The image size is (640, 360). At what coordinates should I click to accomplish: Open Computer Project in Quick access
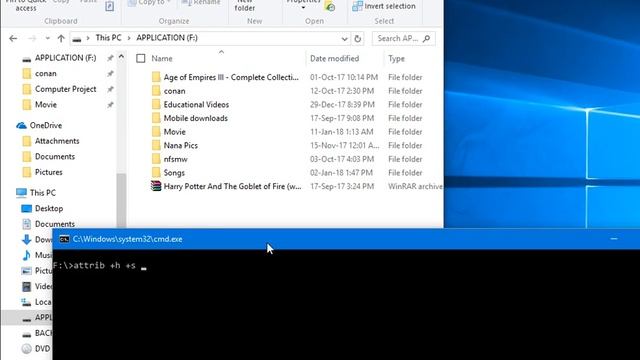coord(65,89)
